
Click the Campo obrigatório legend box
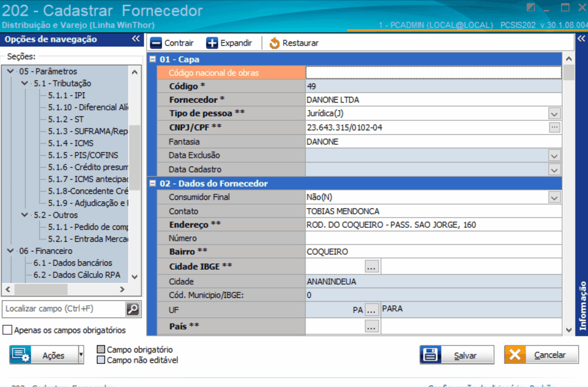coord(101,349)
